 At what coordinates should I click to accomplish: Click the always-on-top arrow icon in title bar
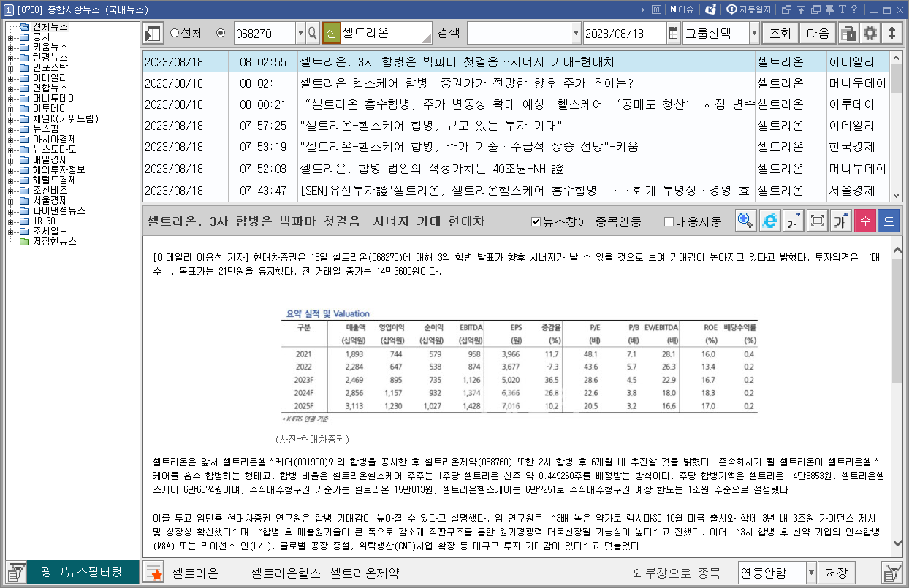(x=801, y=9)
